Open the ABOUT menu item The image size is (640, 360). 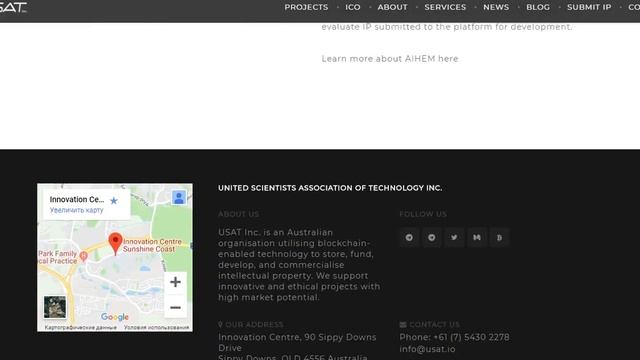(x=392, y=7)
